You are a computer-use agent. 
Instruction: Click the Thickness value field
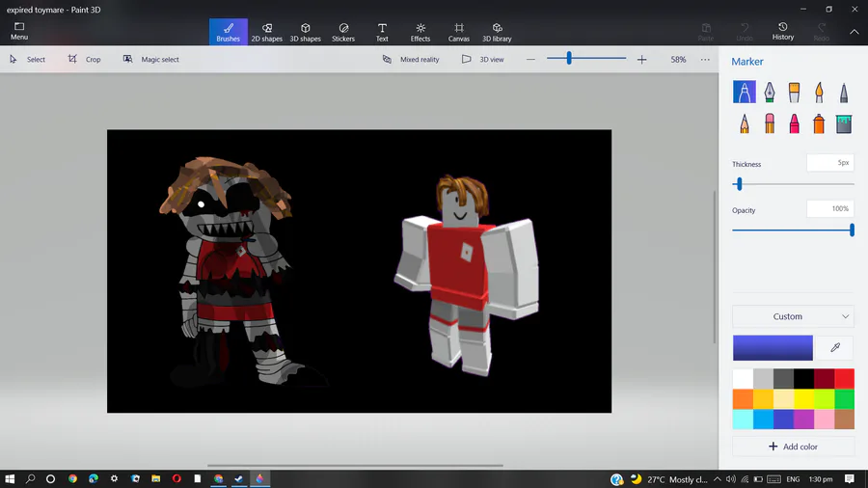[x=830, y=163]
